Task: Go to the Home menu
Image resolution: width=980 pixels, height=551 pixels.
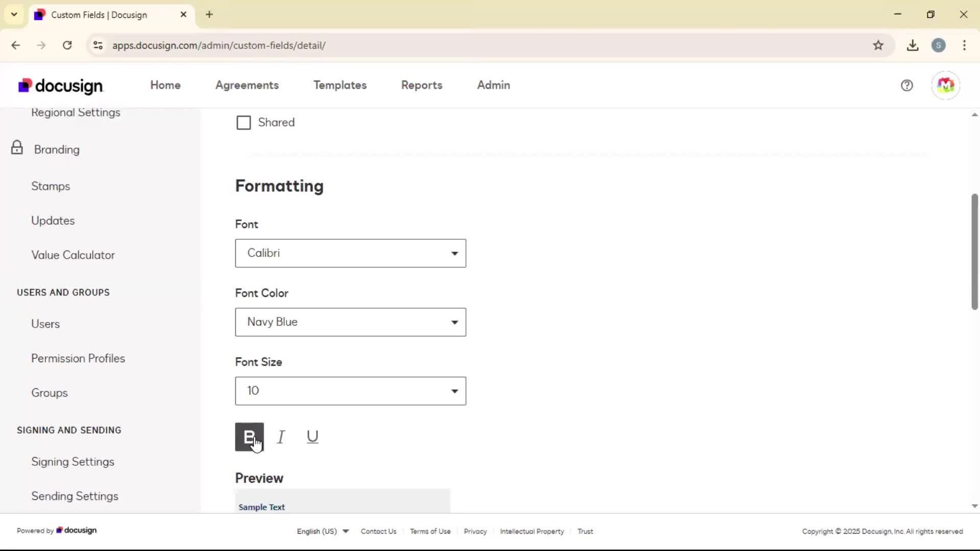Action: [x=165, y=85]
